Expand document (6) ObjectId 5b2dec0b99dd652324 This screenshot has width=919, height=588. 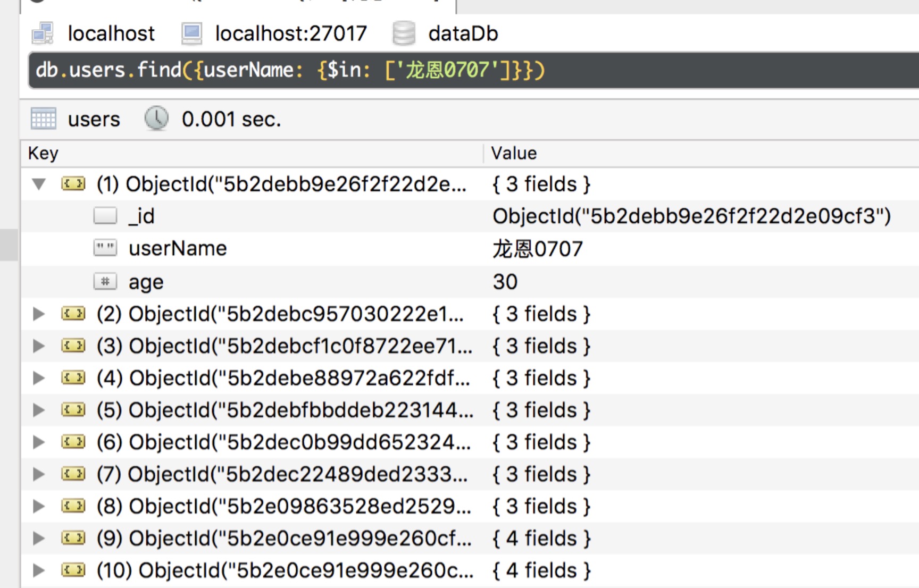(39, 442)
